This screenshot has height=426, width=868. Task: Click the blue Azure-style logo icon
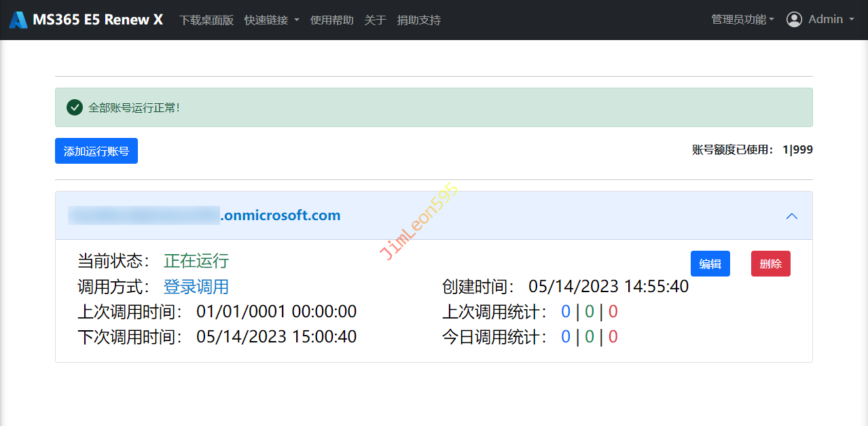[x=18, y=20]
